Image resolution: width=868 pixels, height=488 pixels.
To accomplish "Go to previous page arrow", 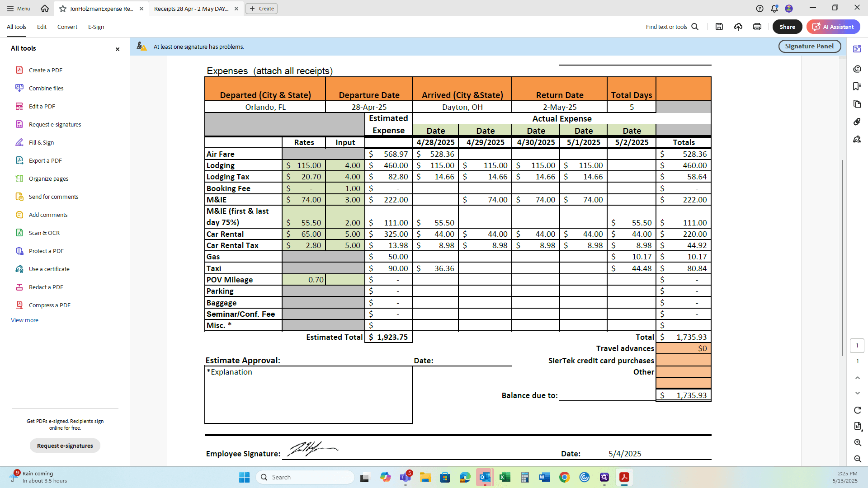I will [x=857, y=378].
